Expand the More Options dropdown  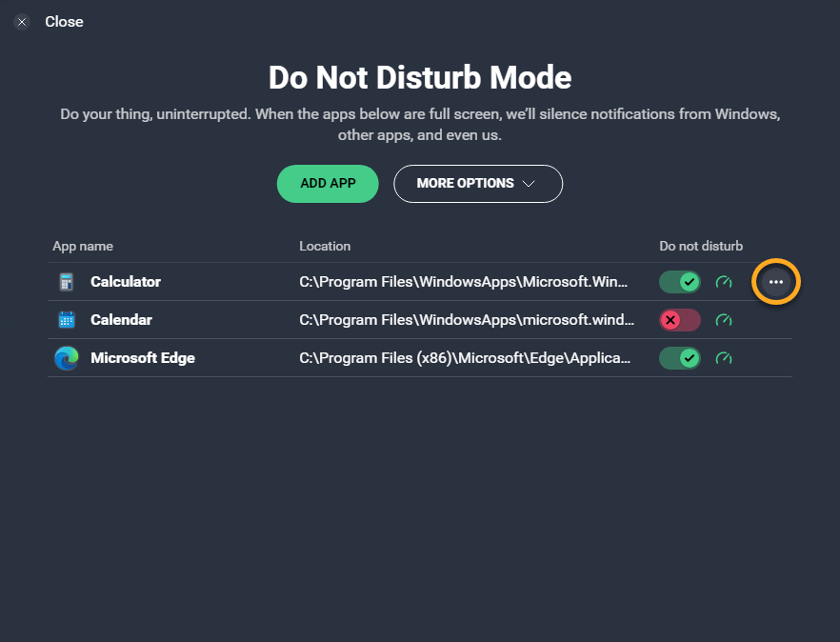[477, 184]
